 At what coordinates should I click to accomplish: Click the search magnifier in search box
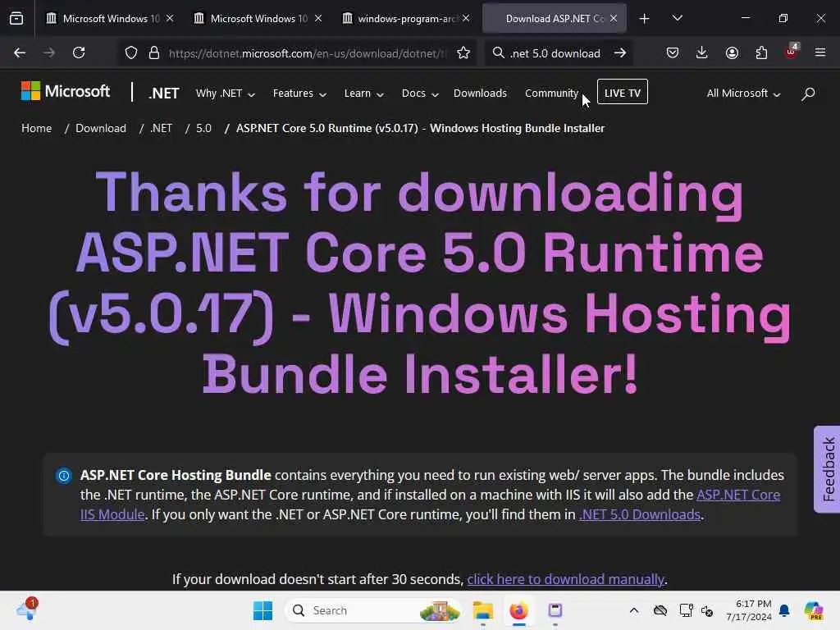click(498, 52)
